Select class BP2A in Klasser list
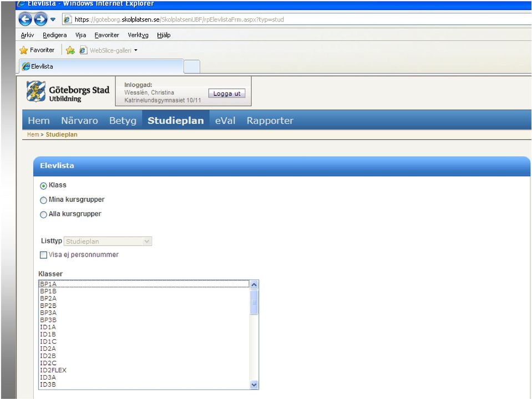This screenshot has width=532, height=399. 144,298
